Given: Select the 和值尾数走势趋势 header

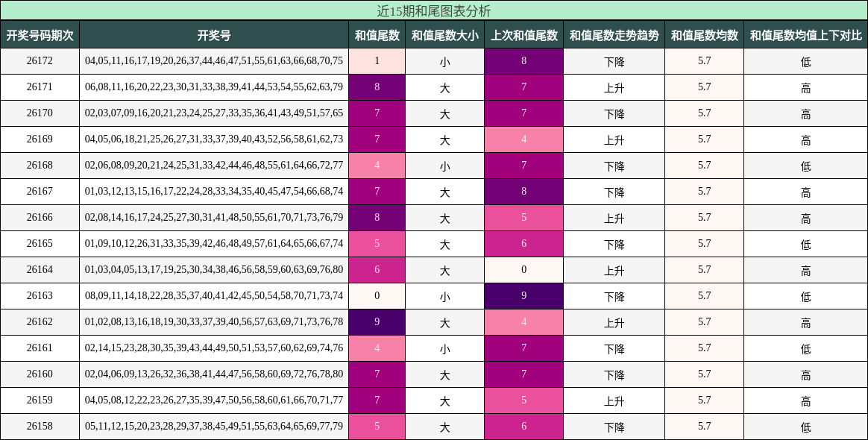Looking at the screenshot, I should tap(614, 35).
